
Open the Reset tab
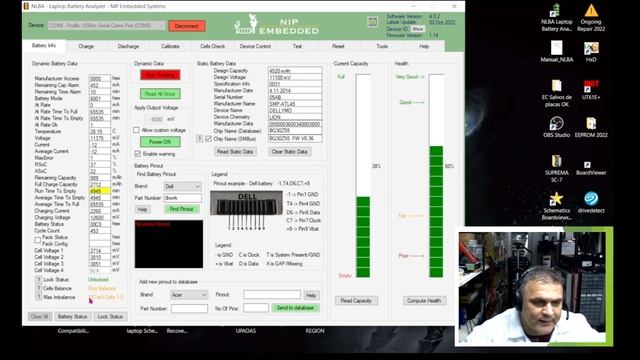click(338, 46)
